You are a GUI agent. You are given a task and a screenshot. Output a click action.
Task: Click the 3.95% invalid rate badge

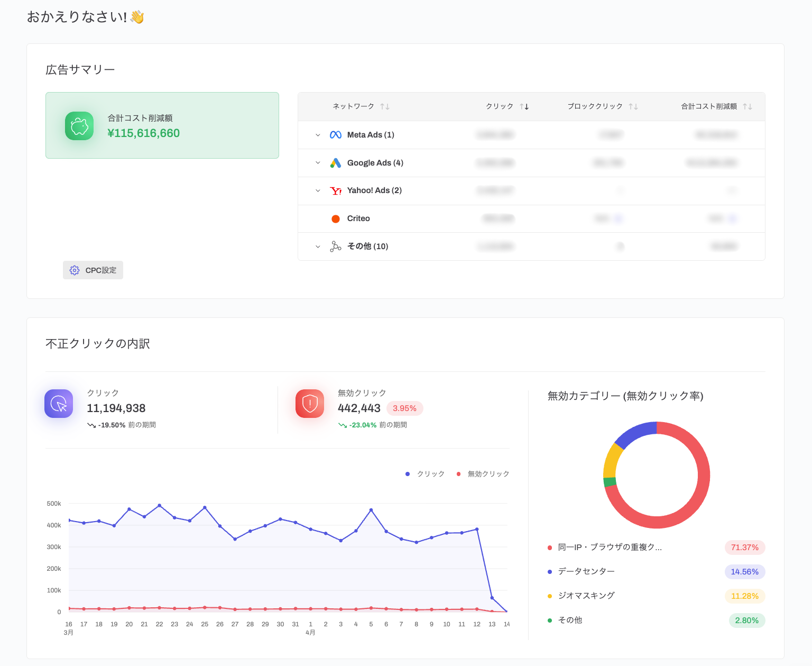[x=405, y=408]
